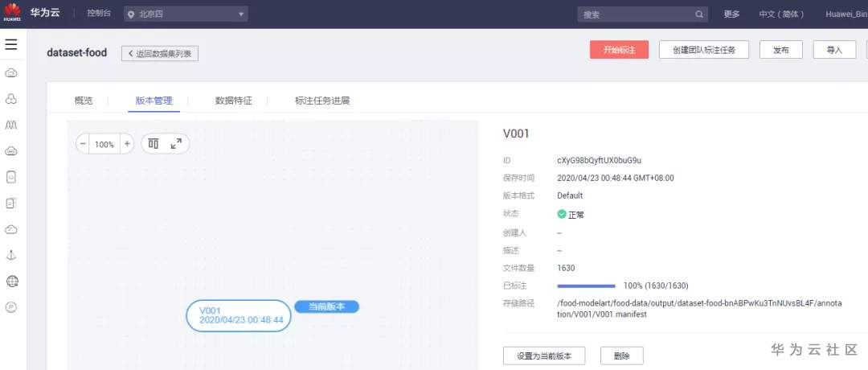Click the cloud icon with label inside in sidebar

coord(11,150)
